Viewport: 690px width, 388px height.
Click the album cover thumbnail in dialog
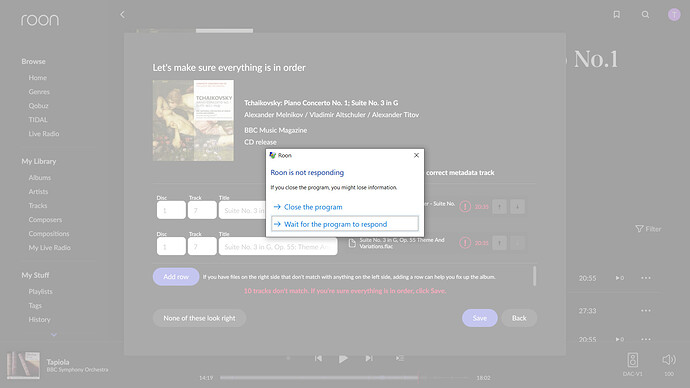[193, 120]
